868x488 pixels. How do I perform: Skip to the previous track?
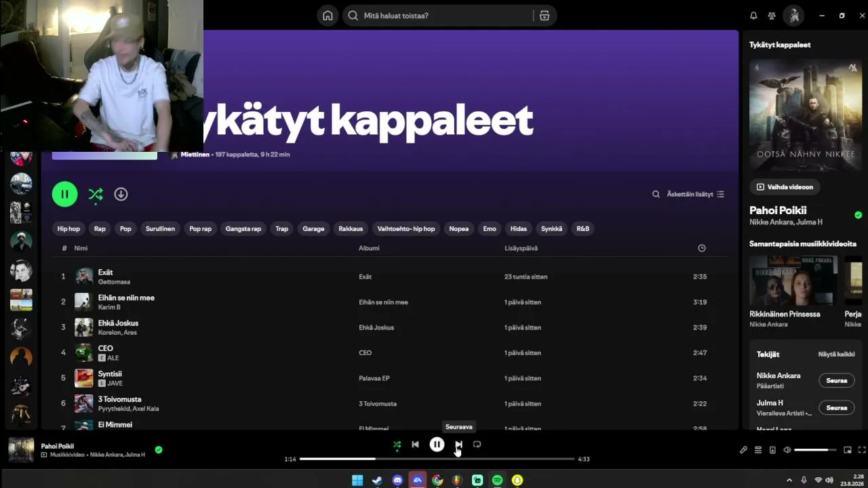(415, 445)
